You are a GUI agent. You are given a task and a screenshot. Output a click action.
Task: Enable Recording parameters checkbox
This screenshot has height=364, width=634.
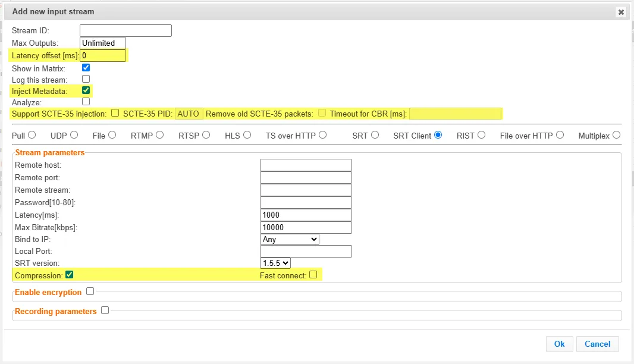105,310
